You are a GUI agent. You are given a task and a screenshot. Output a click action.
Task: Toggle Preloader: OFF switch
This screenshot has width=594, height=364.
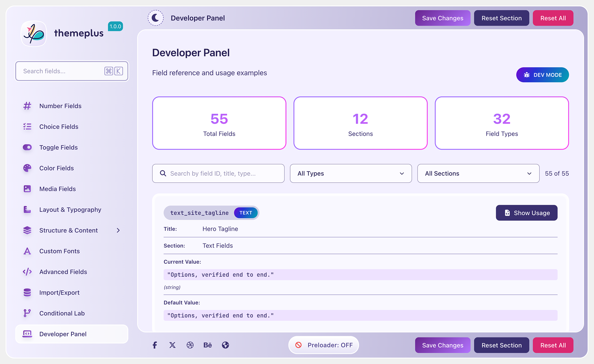[x=324, y=345]
